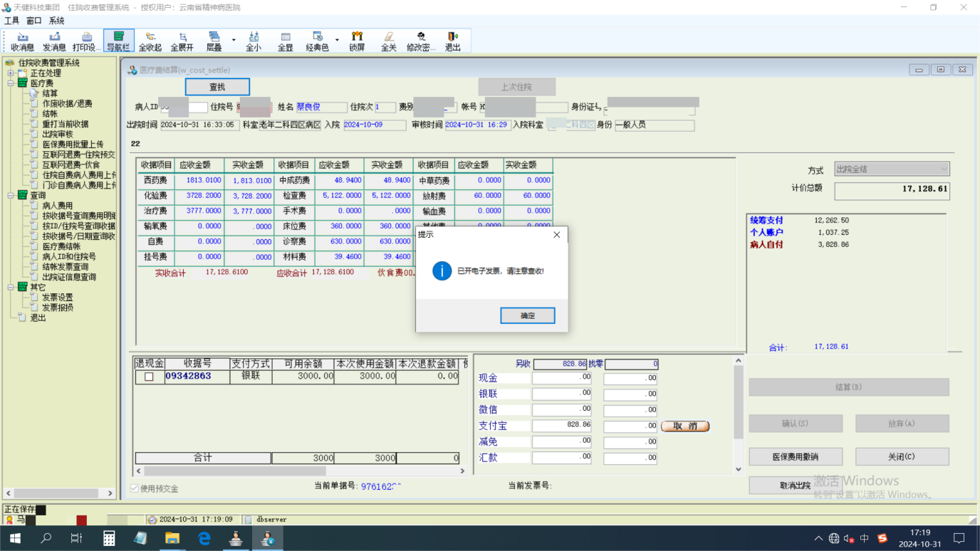Toggle the 使用预交金 checkbox

point(135,488)
